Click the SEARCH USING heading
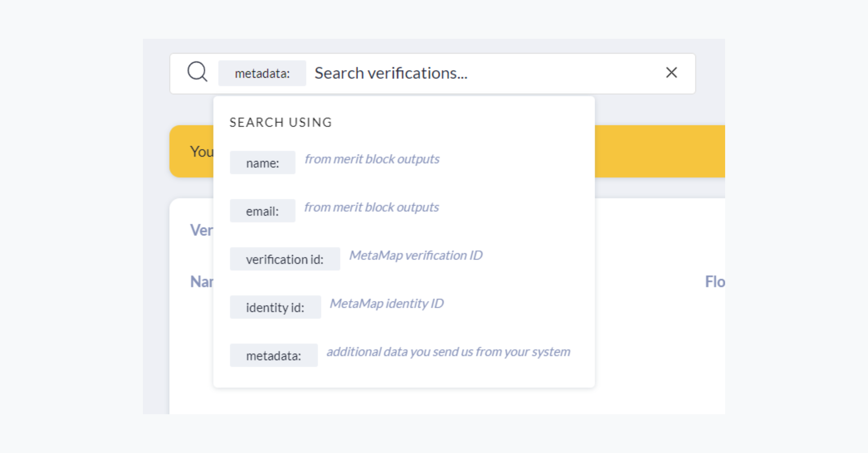Viewport: 868px width, 453px height. pyautogui.click(x=281, y=122)
